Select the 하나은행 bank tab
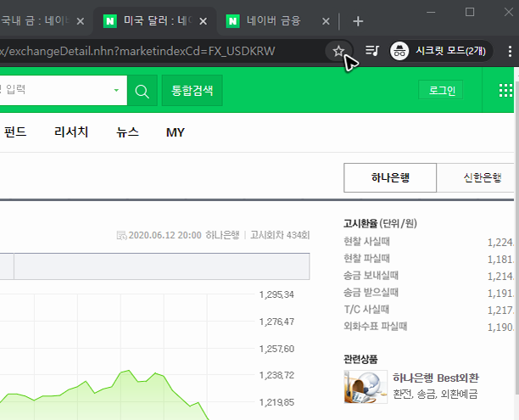The width and height of the screenshot is (519, 420). pos(390,177)
